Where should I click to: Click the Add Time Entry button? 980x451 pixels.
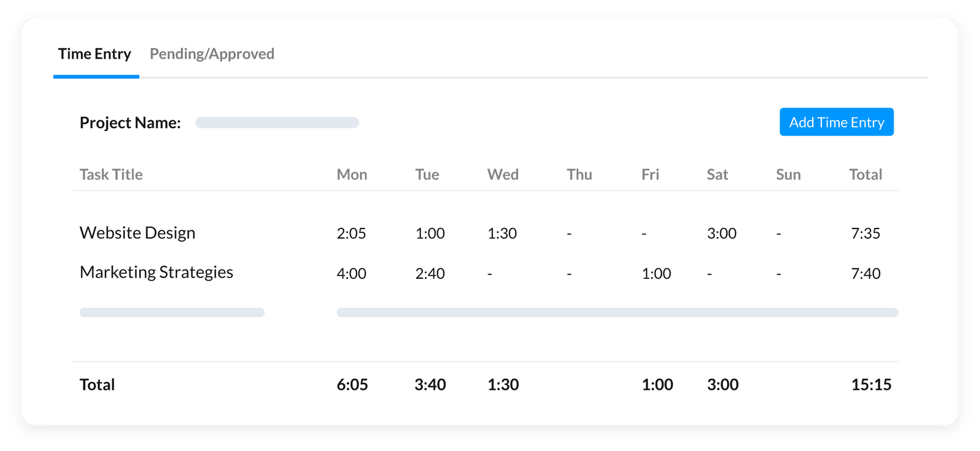point(836,122)
